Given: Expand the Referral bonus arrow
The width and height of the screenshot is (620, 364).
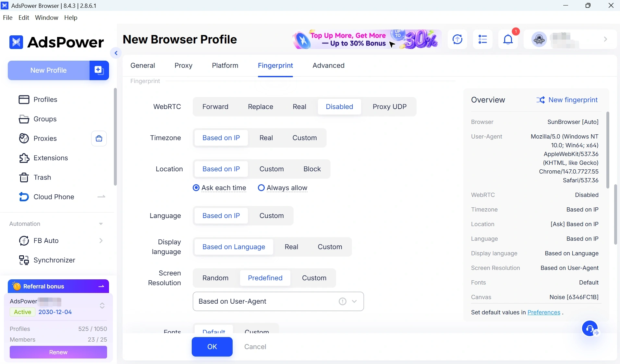Looking at the screenshot, I should pos(101,286).
